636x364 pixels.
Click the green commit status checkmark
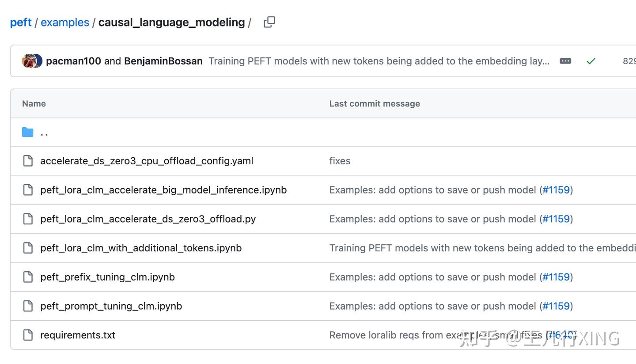591,61
